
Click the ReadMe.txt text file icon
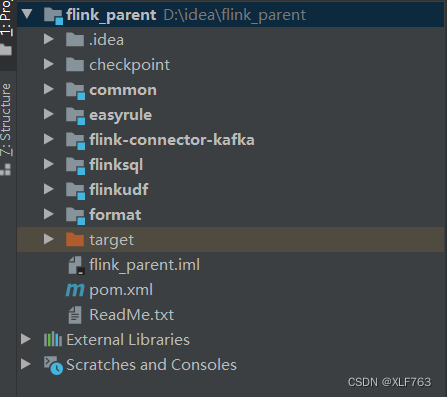[x=75, y=315]
